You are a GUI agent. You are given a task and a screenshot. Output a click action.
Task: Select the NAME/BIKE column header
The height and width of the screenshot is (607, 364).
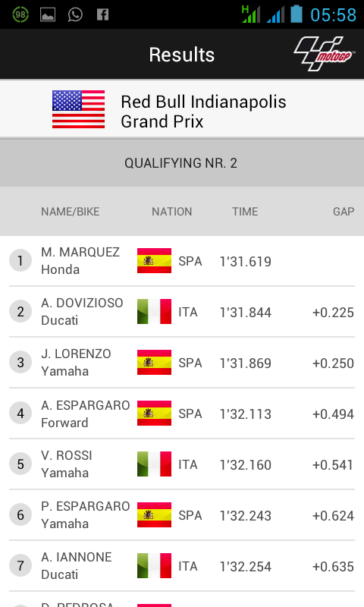pyautogui.click(x=71, y=212)
